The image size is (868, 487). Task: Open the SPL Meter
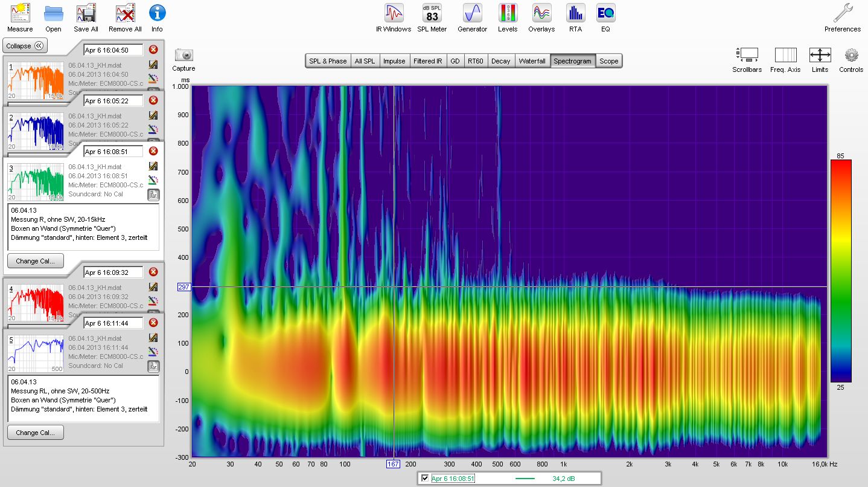point(432,18)
